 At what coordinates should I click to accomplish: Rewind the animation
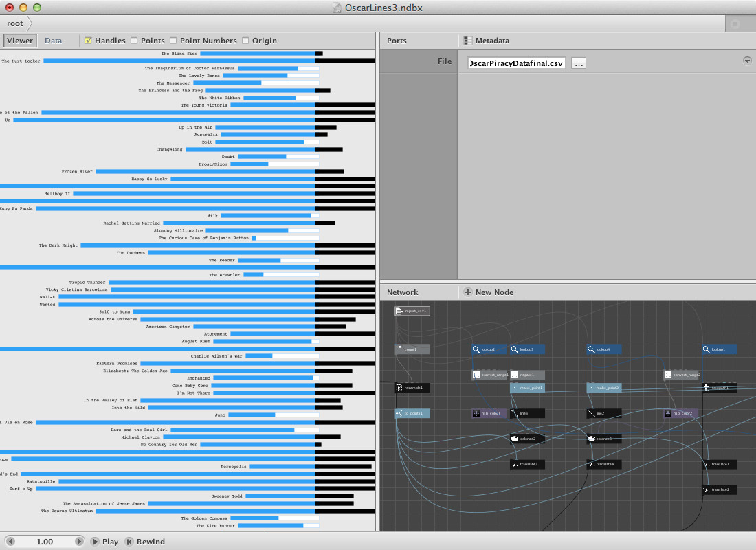(144, 542)
